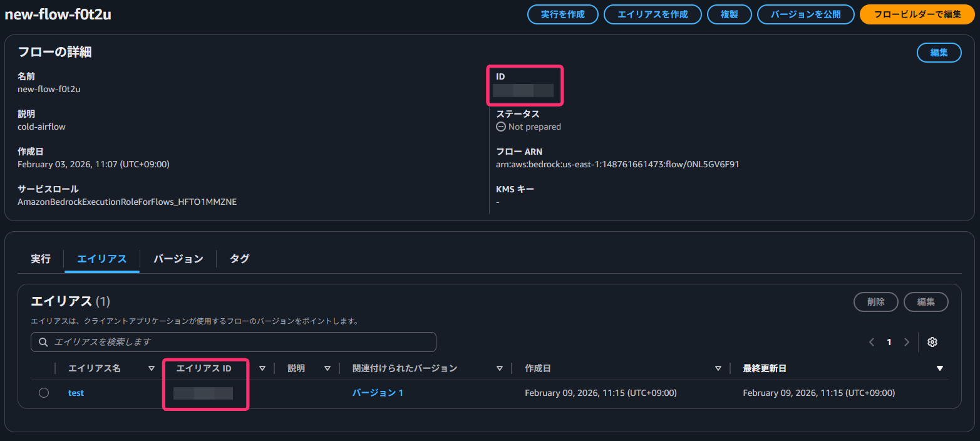Screen dimensions: 980x441
Task: Click the Not prepared status icon
Action: tap(501, 127)
